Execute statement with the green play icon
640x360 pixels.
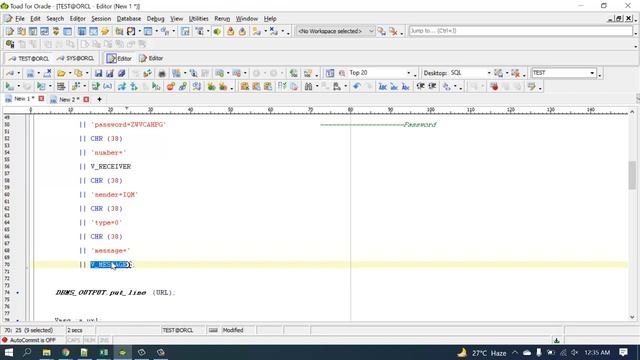click(9, 87)
